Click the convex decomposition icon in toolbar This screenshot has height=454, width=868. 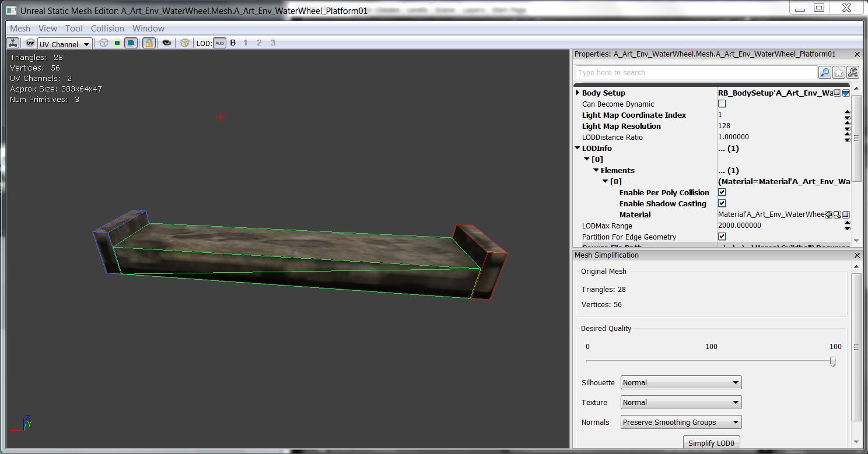point(184,43)
